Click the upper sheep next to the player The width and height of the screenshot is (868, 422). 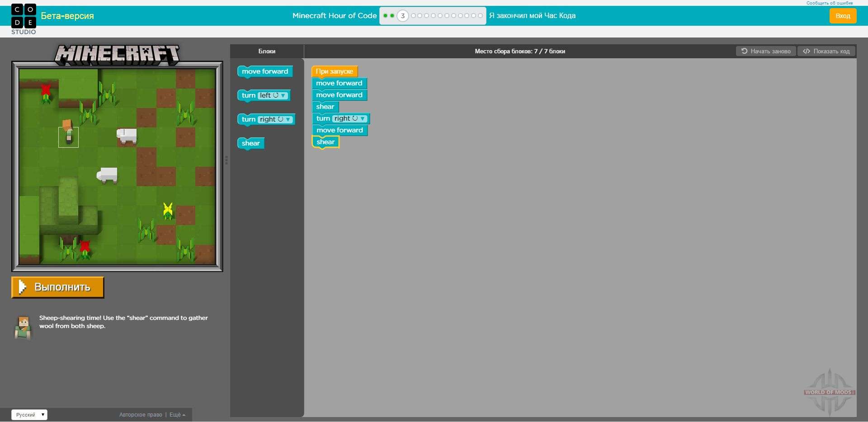tap(127, 136)
